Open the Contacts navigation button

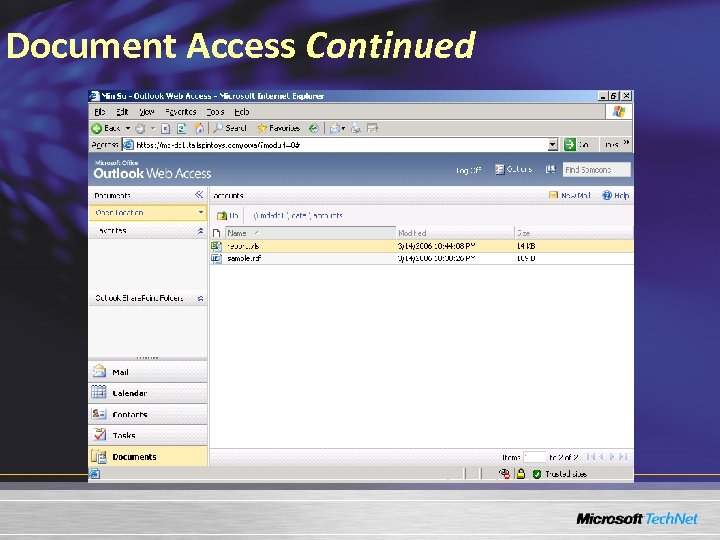(x=148, y=414)
